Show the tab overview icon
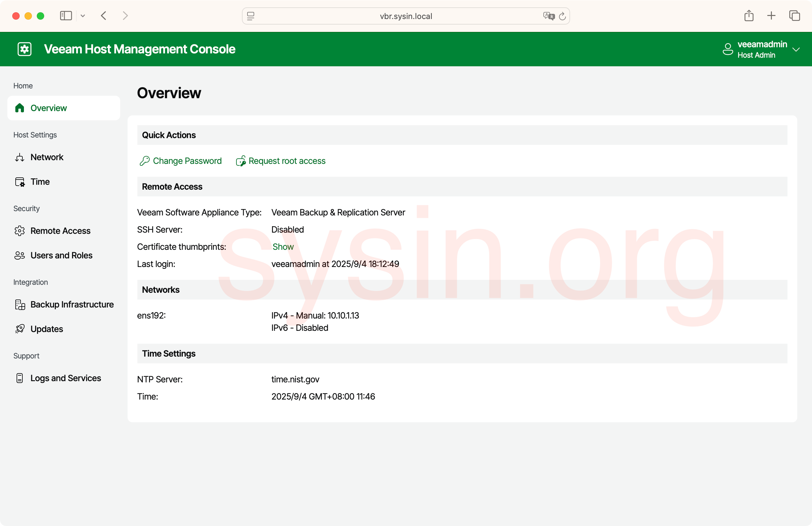 point(794,16)
